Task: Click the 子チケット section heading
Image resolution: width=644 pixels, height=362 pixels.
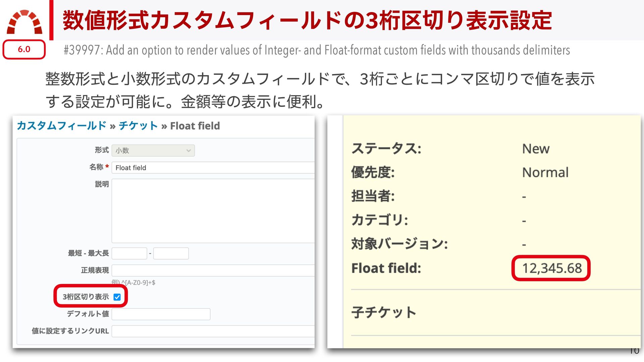Action: click(384, 312)
